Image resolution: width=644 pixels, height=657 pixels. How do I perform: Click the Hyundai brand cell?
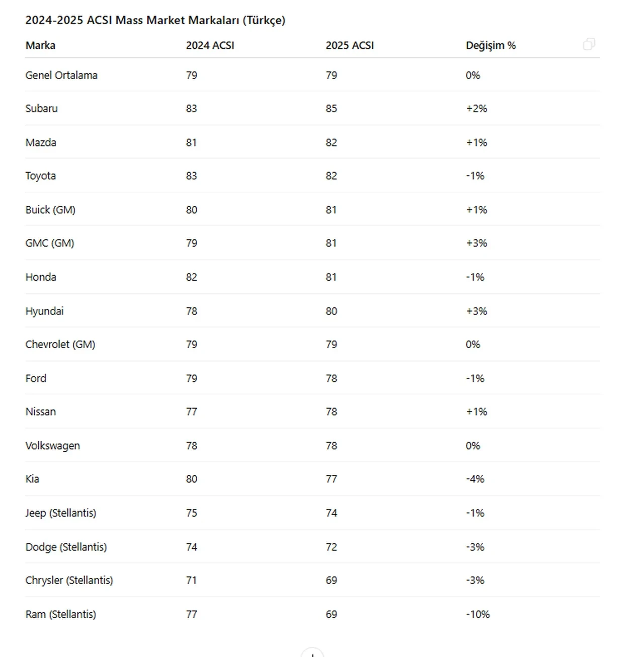coord(44,311)
